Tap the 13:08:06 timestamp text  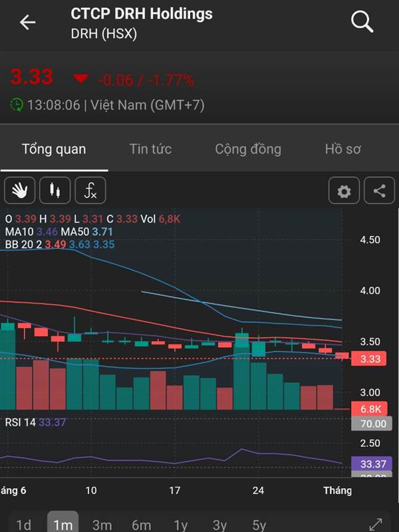54,105
